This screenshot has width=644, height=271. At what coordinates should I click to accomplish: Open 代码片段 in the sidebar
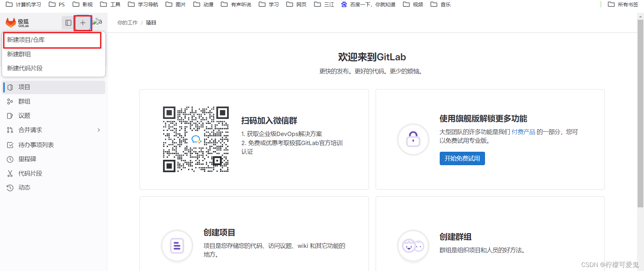(x=54, y=174)
